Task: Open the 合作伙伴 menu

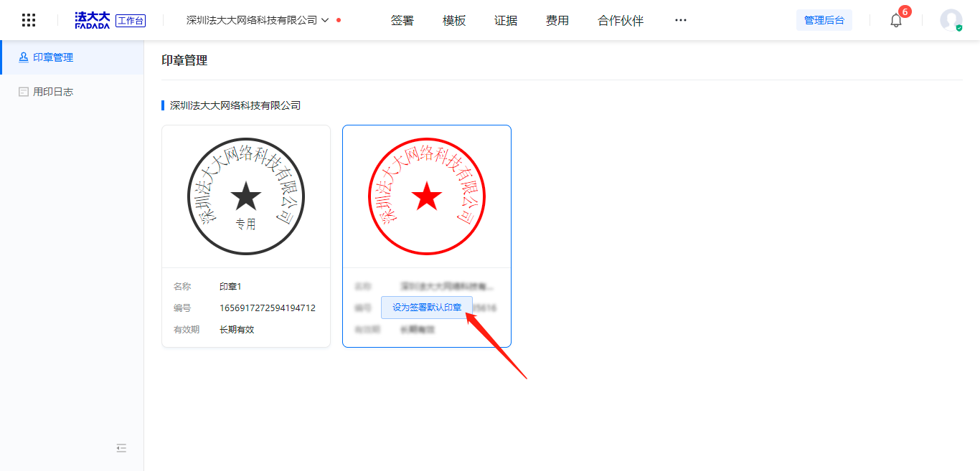Action: [621, 21]
